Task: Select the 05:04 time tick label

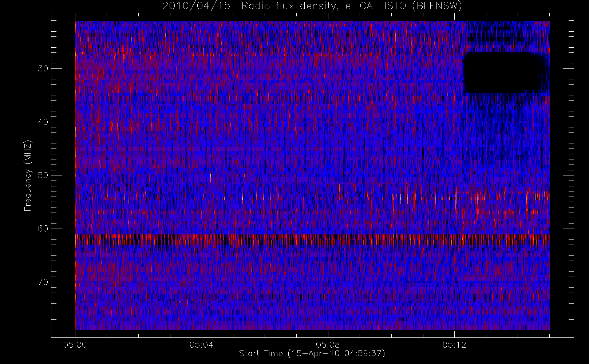Action: (201, 345)
